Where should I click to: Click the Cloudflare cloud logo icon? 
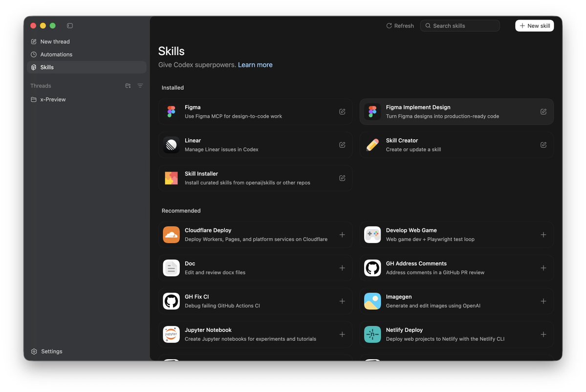(171, 235)
